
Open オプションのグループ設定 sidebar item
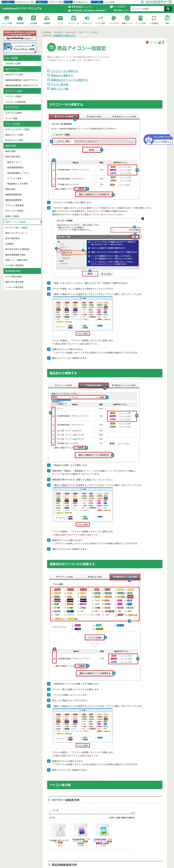pos(22,129)
